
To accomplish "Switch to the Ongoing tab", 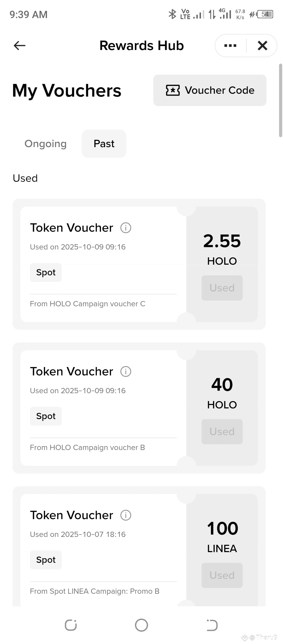I will 46,144.
